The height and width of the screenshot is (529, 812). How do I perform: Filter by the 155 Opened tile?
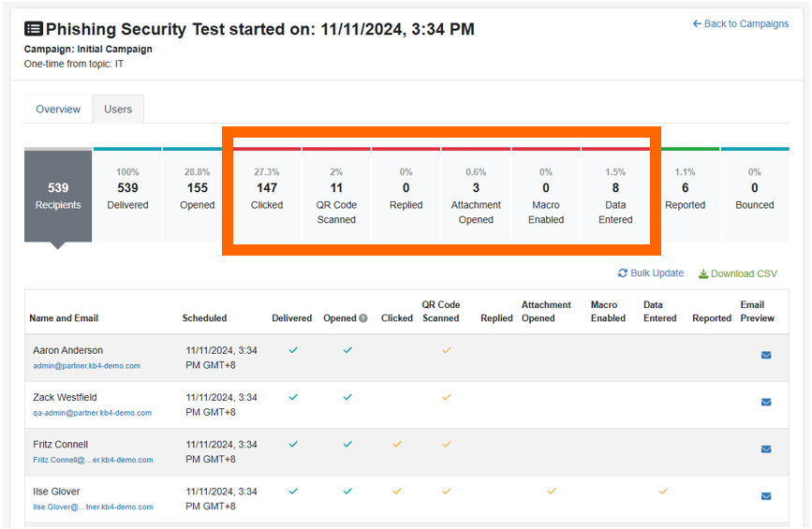tap(198, 195)
